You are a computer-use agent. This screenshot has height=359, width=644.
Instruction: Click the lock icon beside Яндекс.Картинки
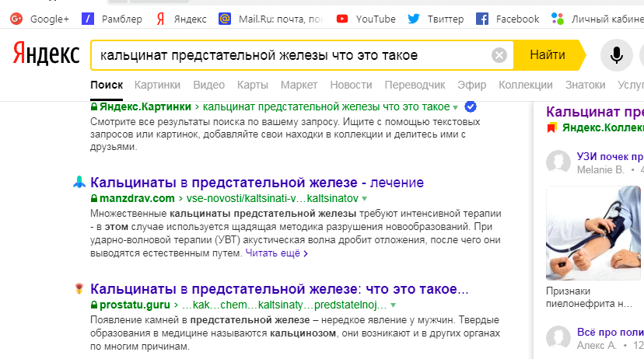tap(94, 106)
